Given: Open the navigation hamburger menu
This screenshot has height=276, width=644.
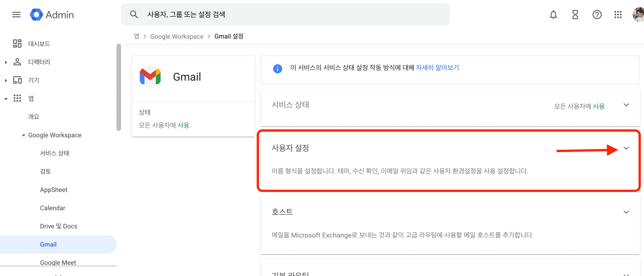Looking at the screenshot, I should point(16,15).
